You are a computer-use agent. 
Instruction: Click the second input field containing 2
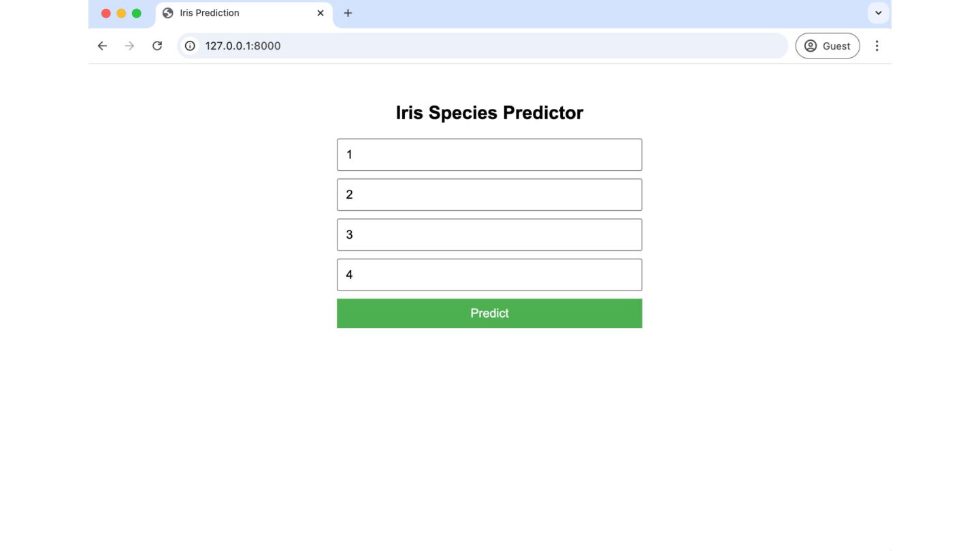tap(489, 195)
